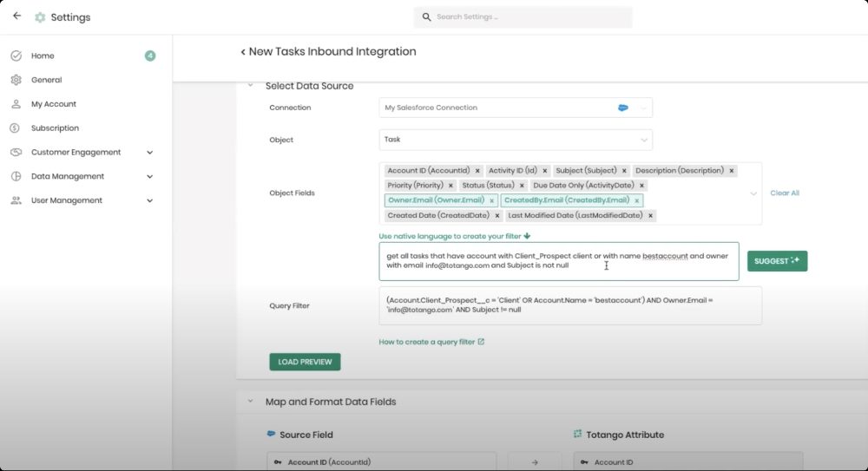
Task: Click the Customer Engagement icon in sidebar
Action: pos(16,152)
